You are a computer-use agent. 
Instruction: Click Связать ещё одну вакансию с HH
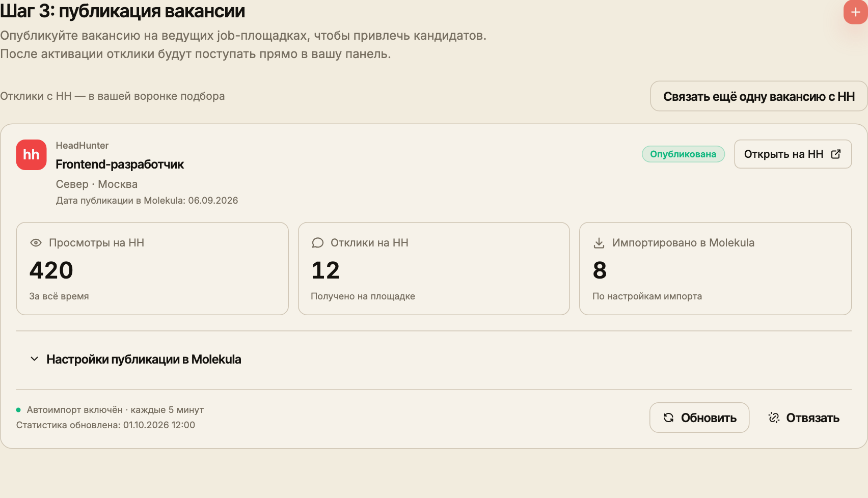(759, 96)
